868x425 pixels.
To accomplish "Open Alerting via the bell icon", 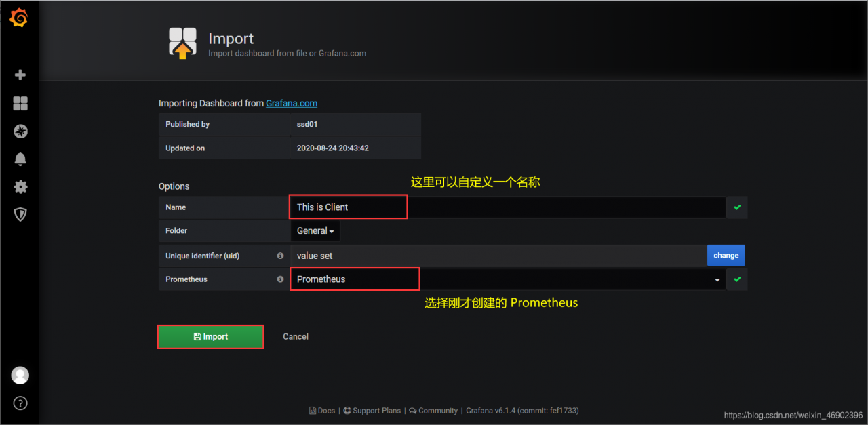I will pyautogui.click(x=20, y=159).
